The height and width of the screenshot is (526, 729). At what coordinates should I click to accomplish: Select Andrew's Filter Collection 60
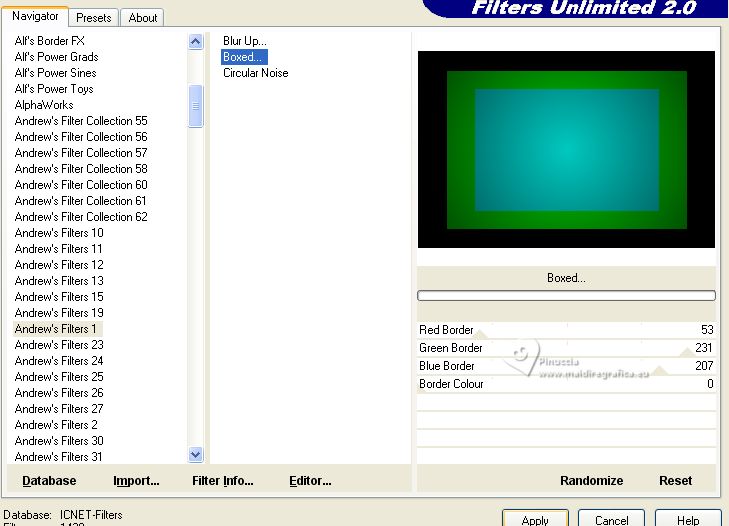[81, 185]
